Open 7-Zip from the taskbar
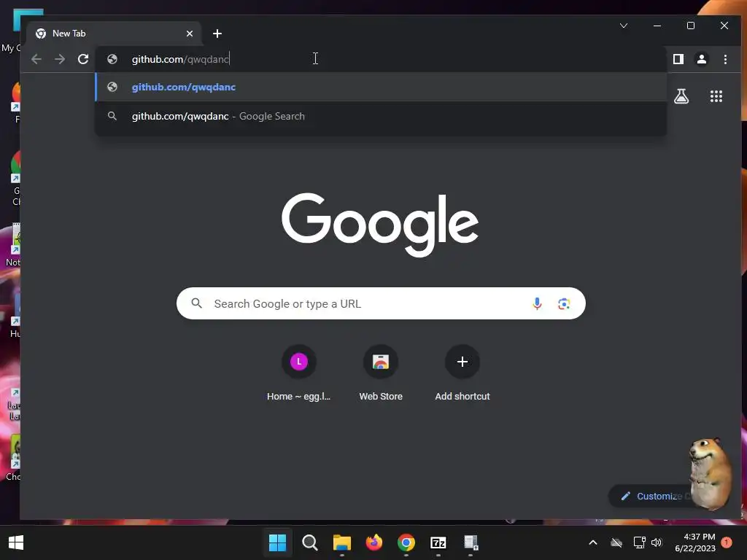 438,542
